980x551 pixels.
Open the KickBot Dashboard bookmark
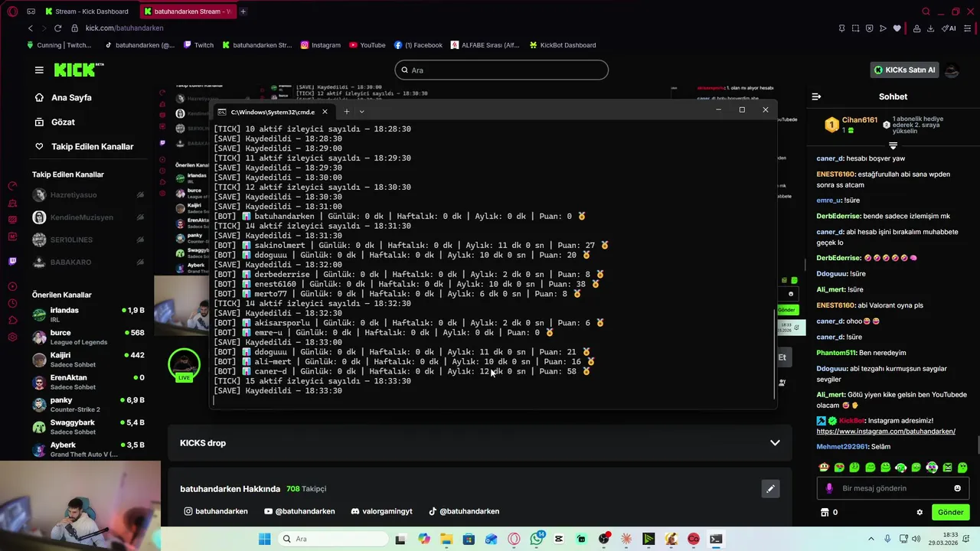pos(562,45)
